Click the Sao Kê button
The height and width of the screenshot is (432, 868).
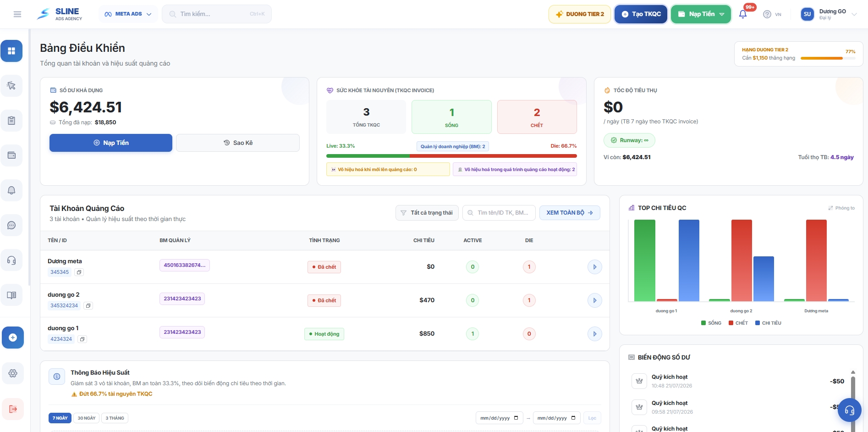tap(238, 143)
